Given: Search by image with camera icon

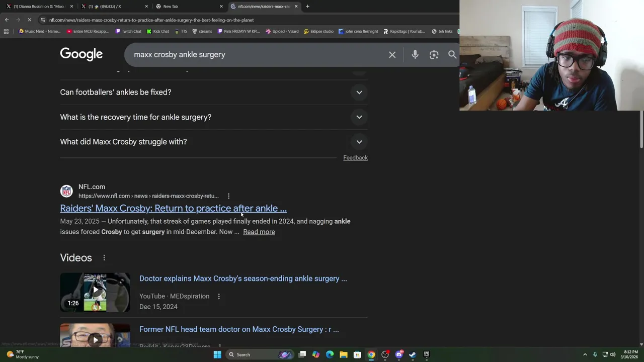Looking at the screenshot, I should coord(434,54).
